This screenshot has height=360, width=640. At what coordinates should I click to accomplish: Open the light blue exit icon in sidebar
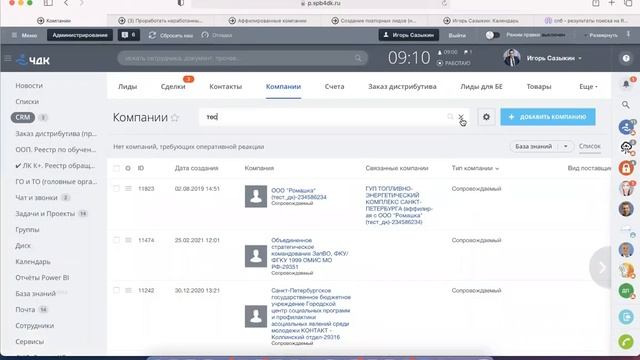tap(626, 317)
